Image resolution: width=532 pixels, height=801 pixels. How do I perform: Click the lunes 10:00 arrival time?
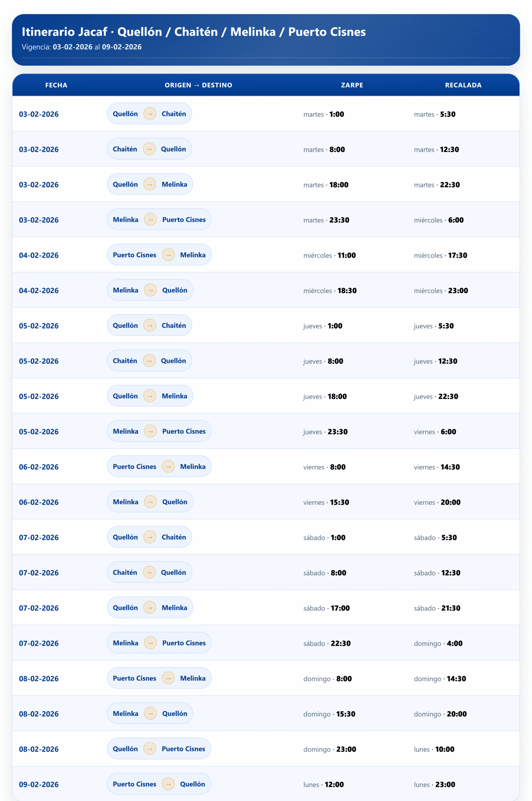point(434,749)
